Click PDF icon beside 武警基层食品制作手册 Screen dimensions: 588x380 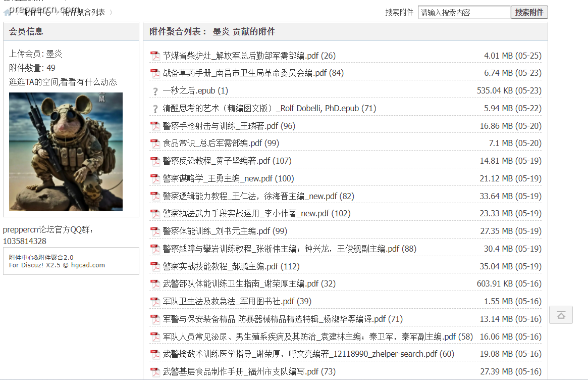[x=155, y=372]
